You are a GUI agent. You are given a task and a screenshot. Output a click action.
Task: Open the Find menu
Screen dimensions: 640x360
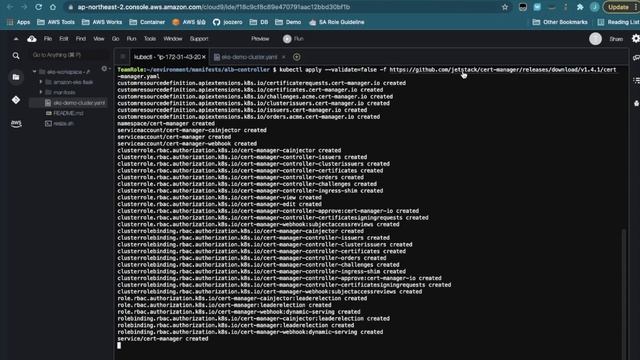click(x=81, y=39)
